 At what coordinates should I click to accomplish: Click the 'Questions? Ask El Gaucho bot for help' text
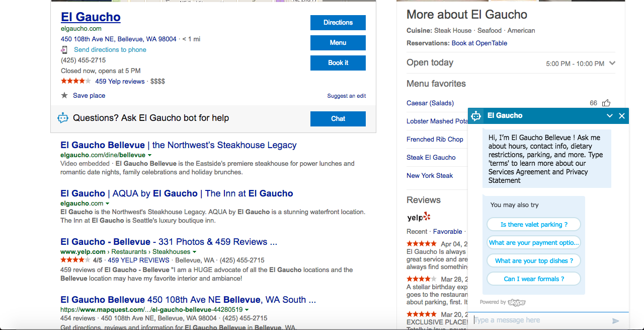point(151,118)
